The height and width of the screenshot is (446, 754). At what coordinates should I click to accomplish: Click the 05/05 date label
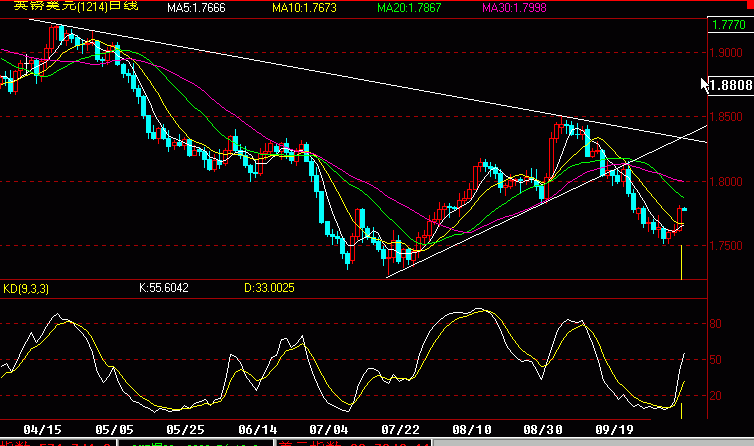tap(114, 430)
